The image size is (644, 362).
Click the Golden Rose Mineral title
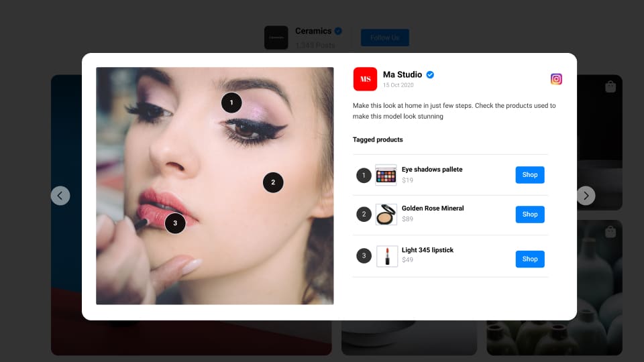(433, 208)
